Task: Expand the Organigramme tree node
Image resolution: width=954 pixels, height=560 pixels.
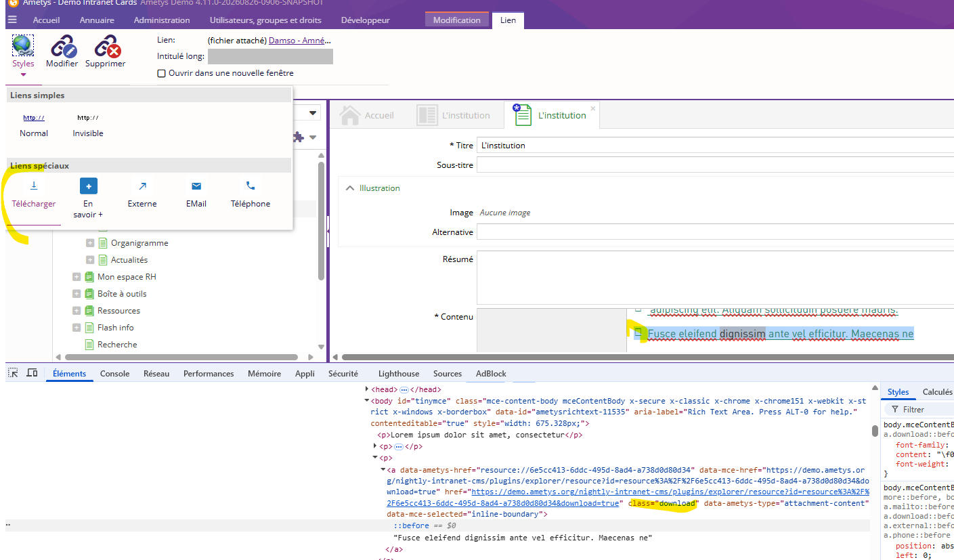Action: point(90,243)
